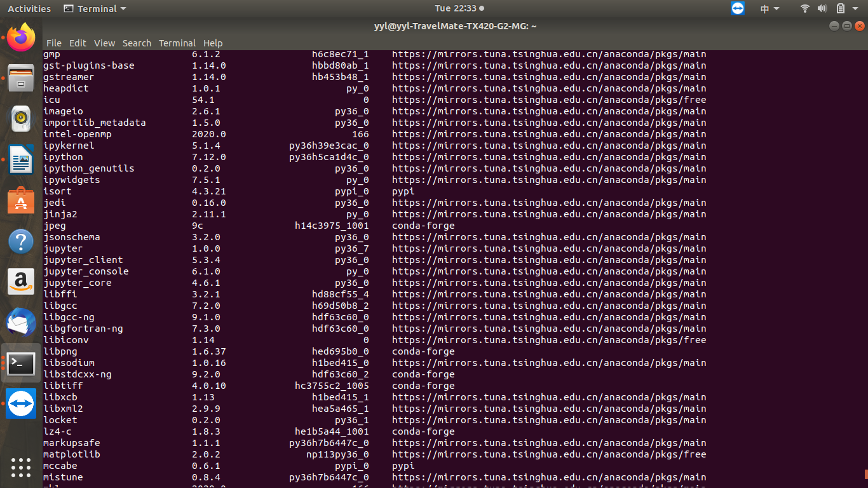The width and height of the screenshot is (868, 488).
Task: Click the package name "gst-plugins-base"
Action: click(x=89, y=65)
